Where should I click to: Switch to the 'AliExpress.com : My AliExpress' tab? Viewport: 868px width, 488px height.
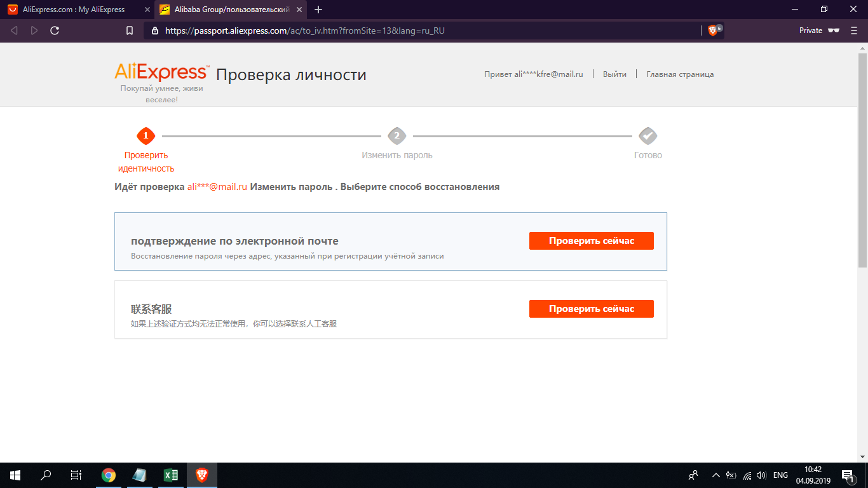(x=78, y=10)
